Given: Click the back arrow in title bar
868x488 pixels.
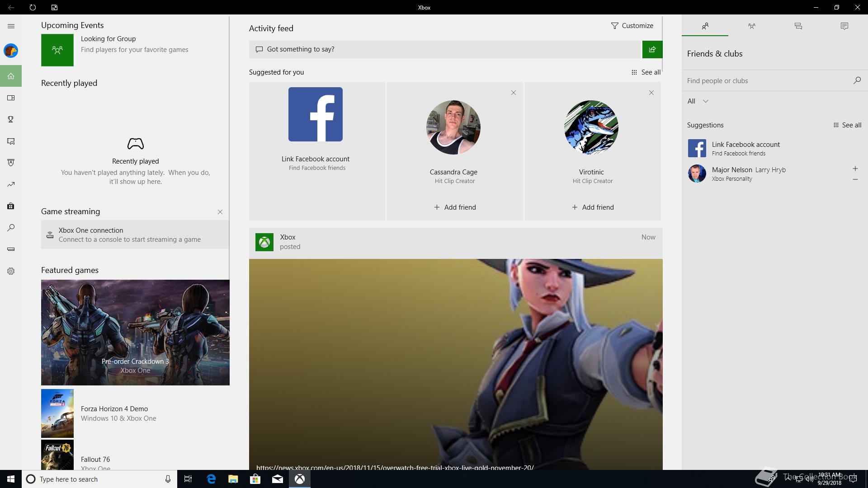Looking at the screenshot, I should tap(11, 7).
